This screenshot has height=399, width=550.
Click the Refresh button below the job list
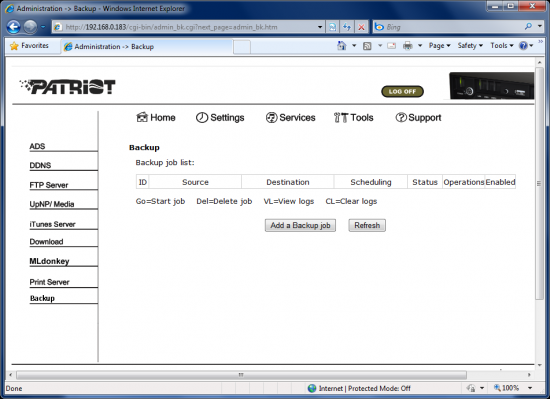click(x=367, y=225)
